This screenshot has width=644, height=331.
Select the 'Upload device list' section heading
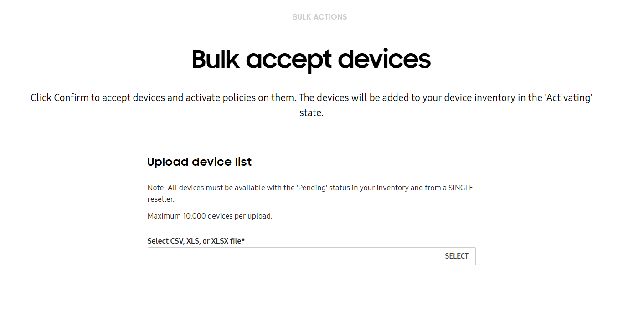click(x=199, y=162)
